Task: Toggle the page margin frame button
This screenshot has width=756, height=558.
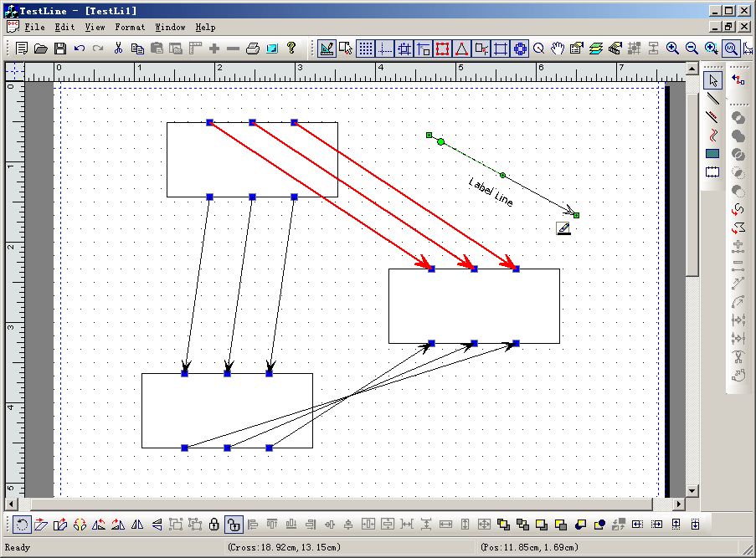Action: click(x=501, y=49)
